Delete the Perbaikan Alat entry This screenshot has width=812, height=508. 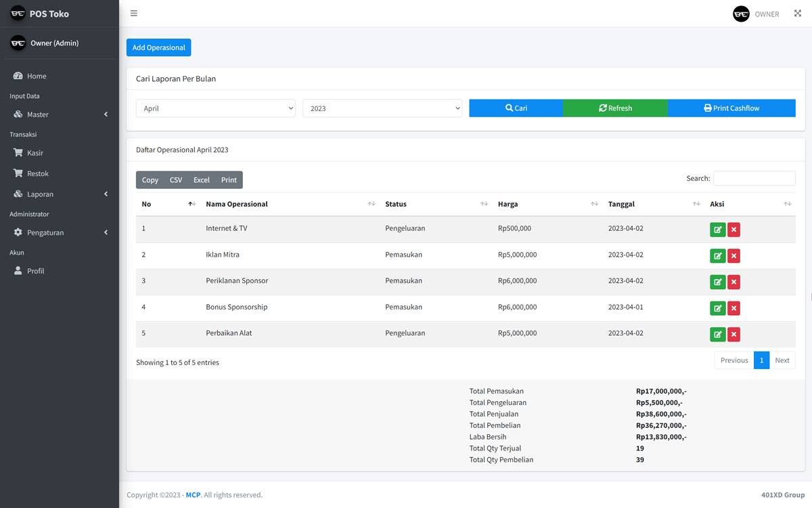pos(734,334)
